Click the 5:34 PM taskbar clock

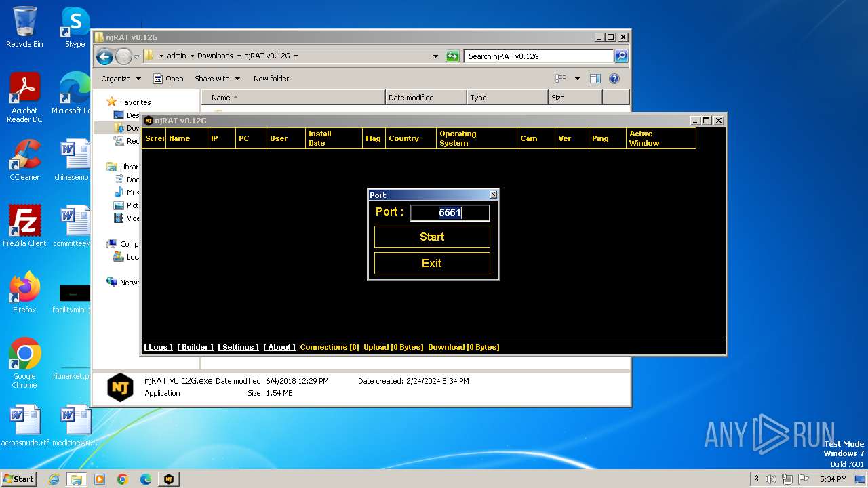click(x=833, y=479)
